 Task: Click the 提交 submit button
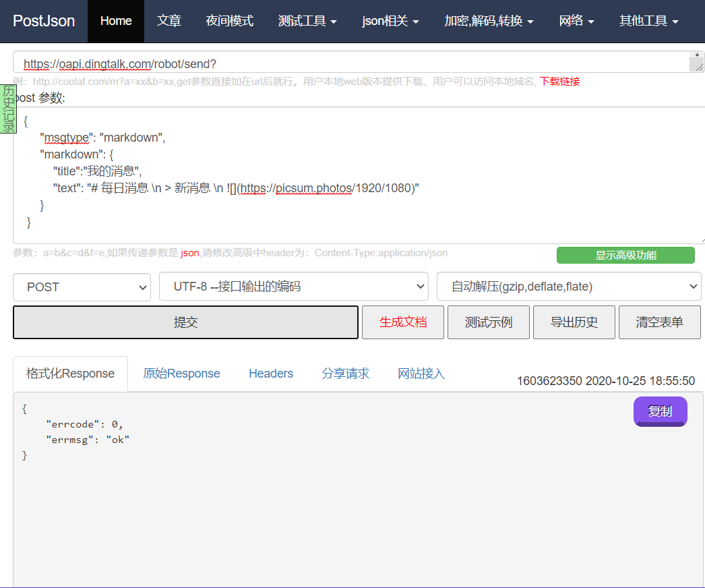coord(186,322)
